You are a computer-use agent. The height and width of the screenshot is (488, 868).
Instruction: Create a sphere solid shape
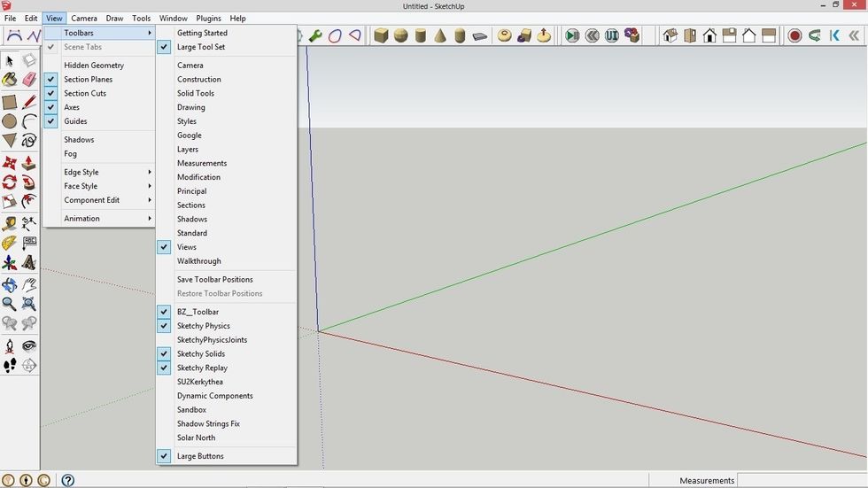[x=400, y=36]
